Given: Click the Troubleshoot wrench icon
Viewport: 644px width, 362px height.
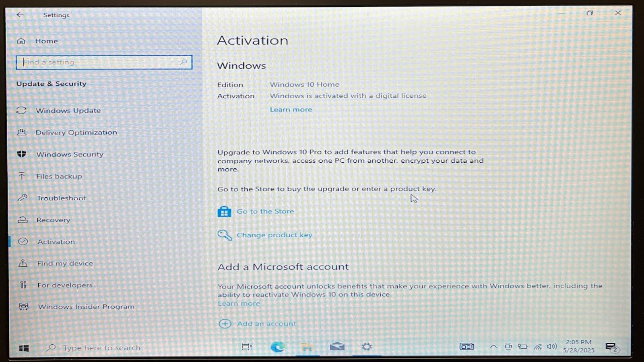Looking at the screenshot, I should tap(22, 198).
